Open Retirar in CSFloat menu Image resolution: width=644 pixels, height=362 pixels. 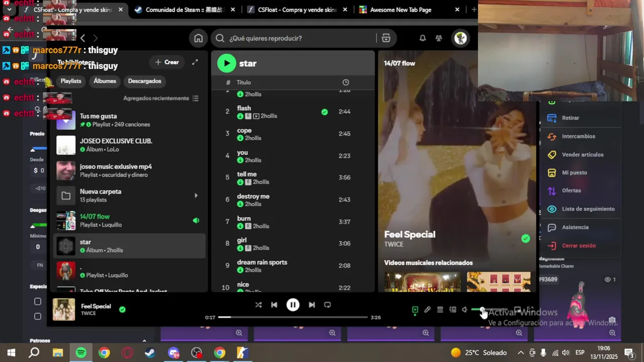coord(571,118)
